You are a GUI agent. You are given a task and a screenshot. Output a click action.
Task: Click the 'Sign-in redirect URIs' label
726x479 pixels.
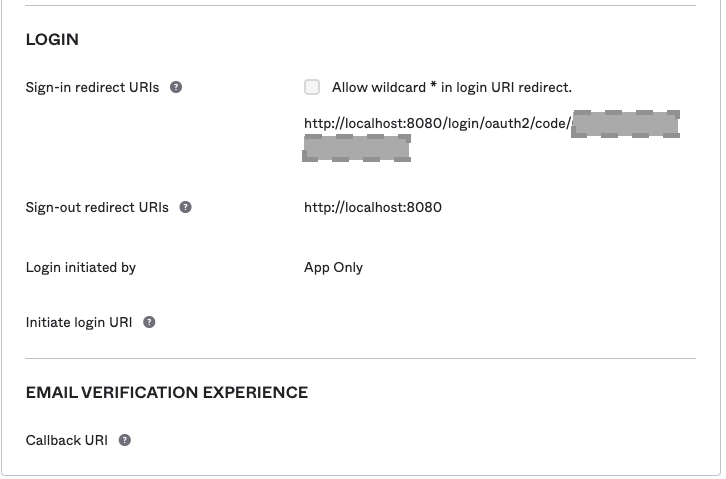(92, 87)
